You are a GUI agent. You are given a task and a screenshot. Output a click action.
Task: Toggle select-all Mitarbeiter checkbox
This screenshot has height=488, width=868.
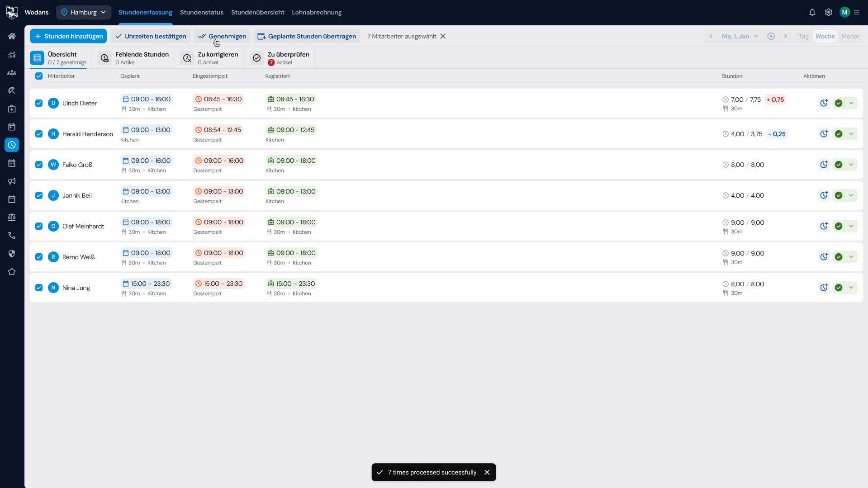39,76
